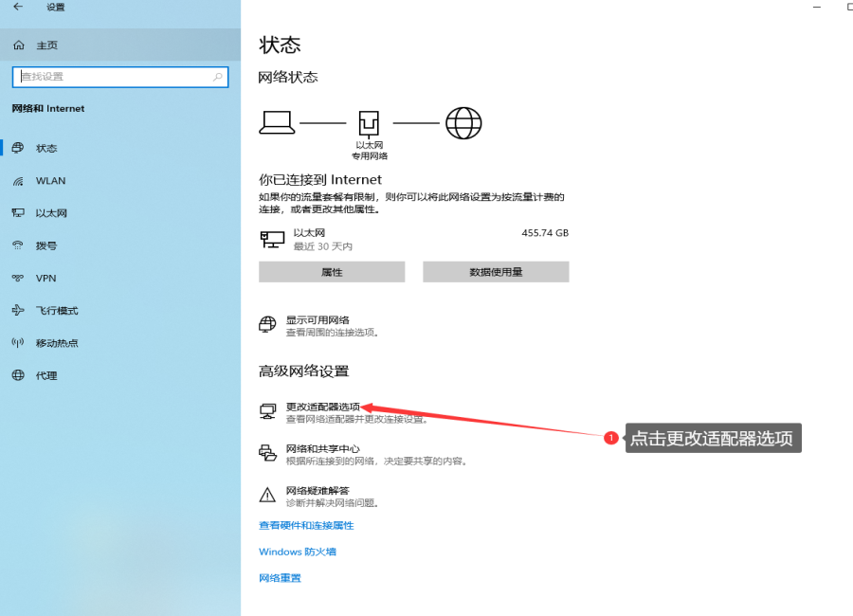Click the 以太网 adapter icon above 属性

(x=272, y=239)
